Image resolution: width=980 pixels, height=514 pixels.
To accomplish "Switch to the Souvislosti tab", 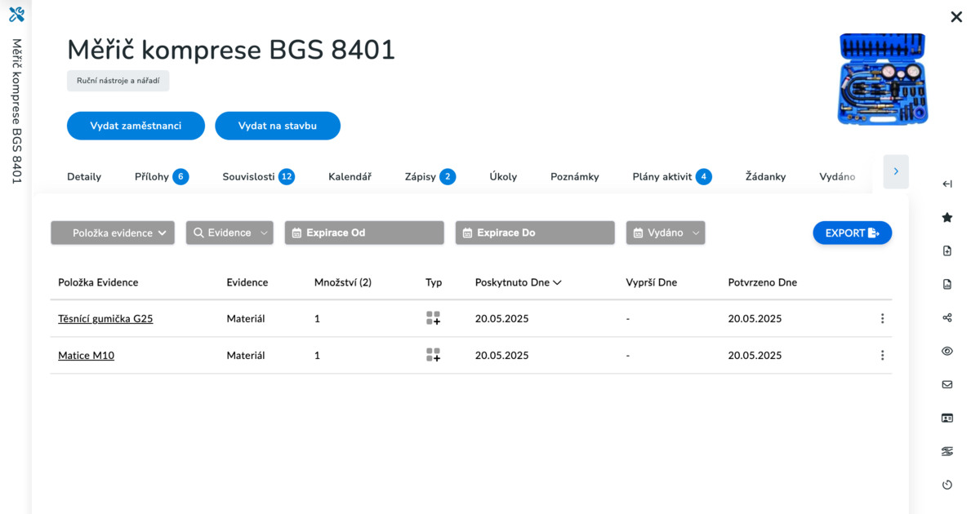I will [258, 176].
